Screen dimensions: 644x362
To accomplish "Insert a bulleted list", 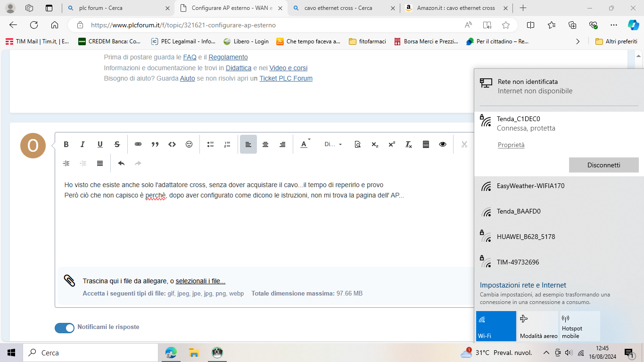I will point(211,144).
